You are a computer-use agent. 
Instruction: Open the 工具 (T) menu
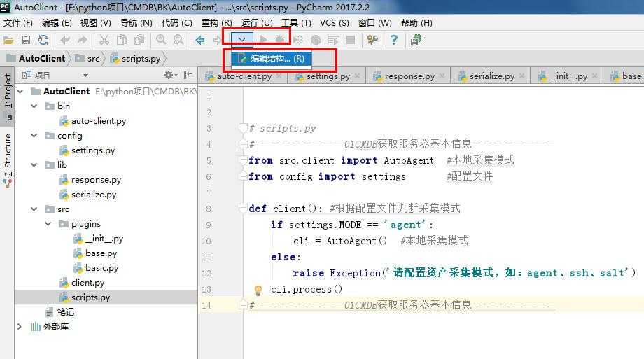click(x=296, y=23)
